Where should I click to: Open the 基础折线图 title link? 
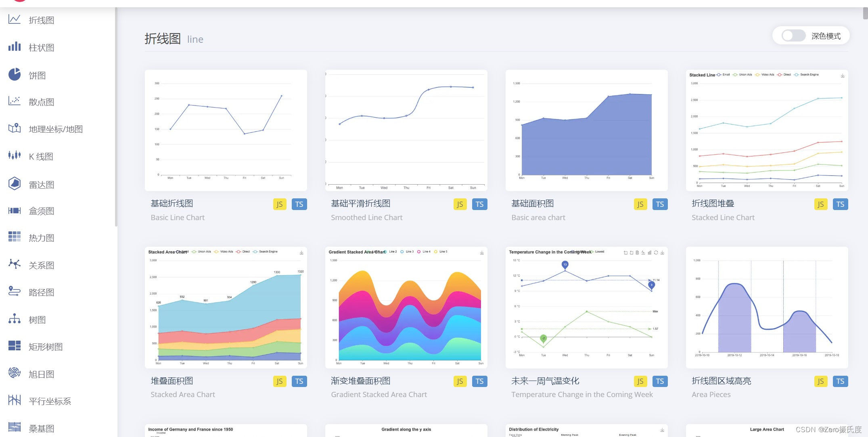coord(172,204)
